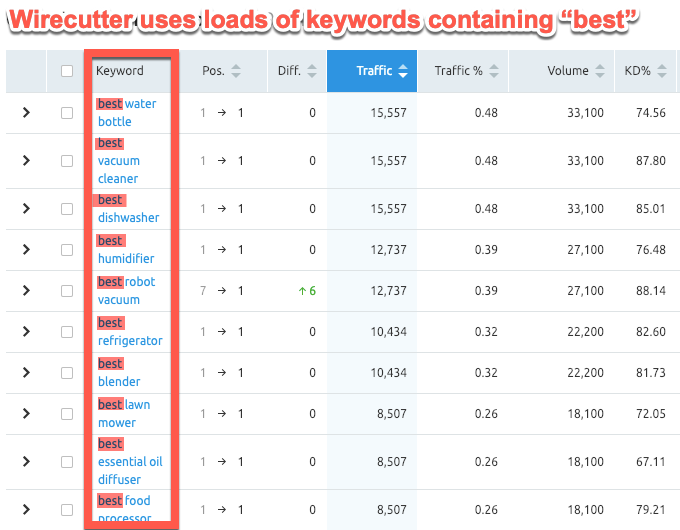
Task: Expand the best water bottle row
Action: tap(26, 113)
